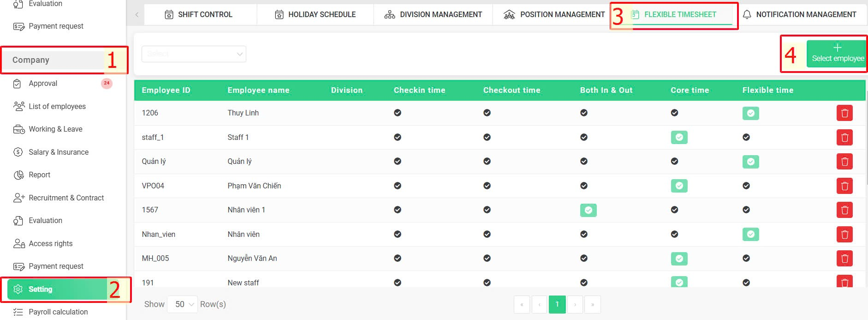
Task: Click employee ID VPO04
Action: [x=153, y=186]
